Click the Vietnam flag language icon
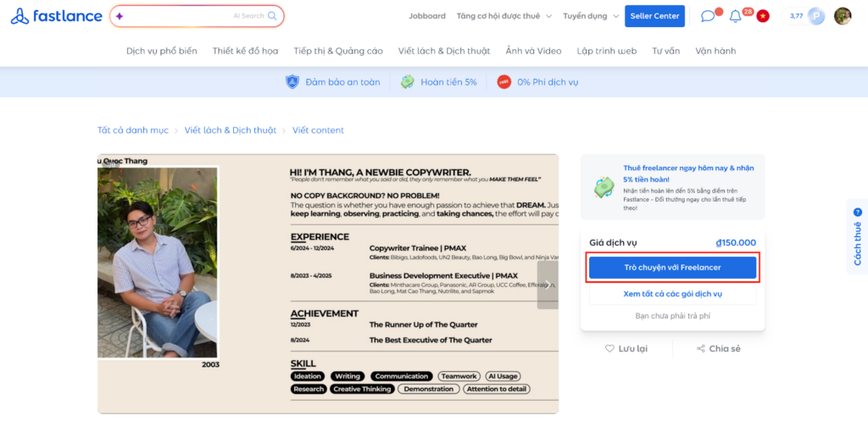This screenshot has width=868, height=421. pos(763,16)
